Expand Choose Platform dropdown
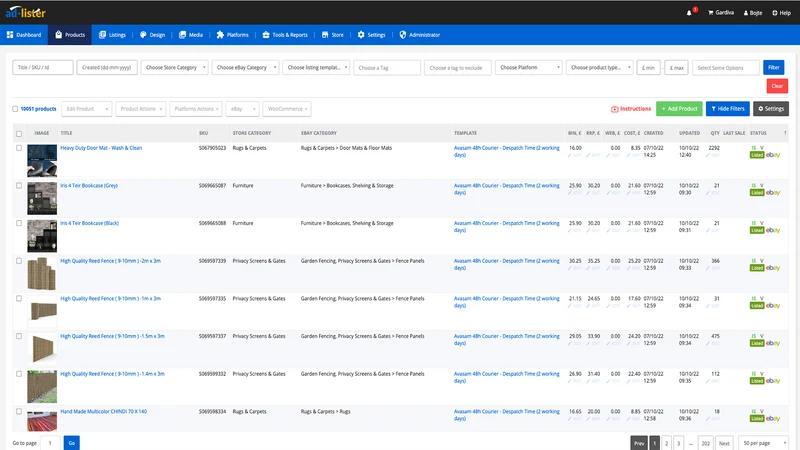Viewport: 800px width, 450px height. [x=529, y=67]
